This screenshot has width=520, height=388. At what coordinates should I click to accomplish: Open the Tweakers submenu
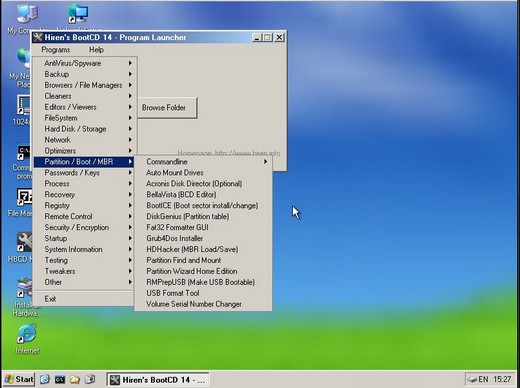tap(84, 271)
